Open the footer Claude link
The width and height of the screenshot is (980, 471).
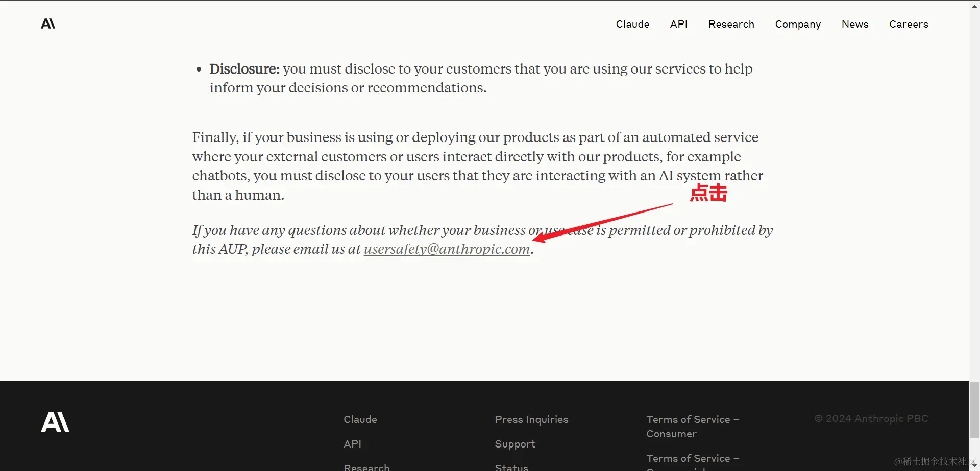pos(360,419)
